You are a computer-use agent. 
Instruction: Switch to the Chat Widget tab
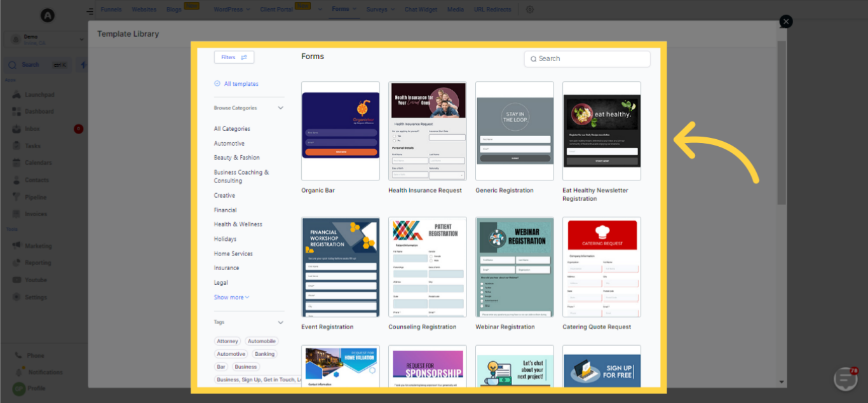click(421, 10)
